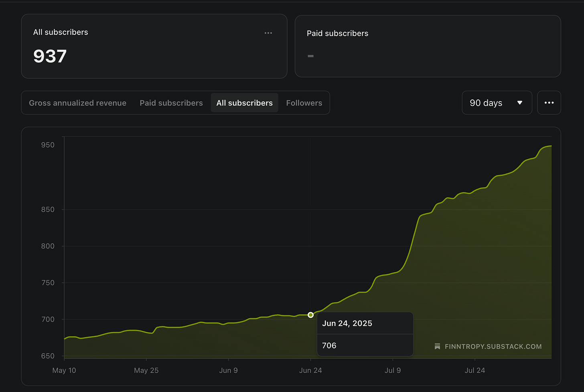
Task: Click the 90 days dropdown arrow
Action: (520, 103)
